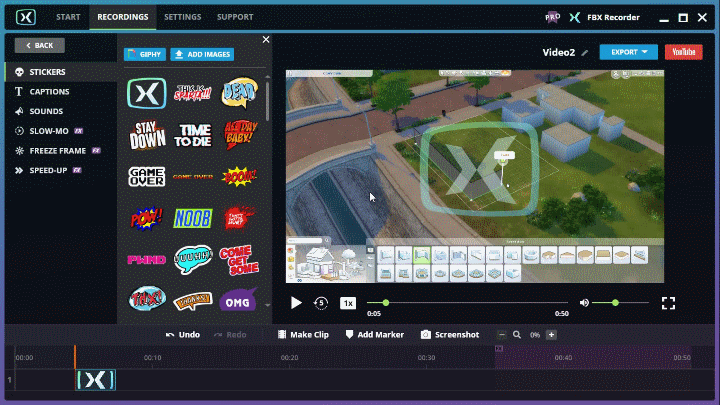Click the timeline zoom magnifier icon
Image resolution: width=720 pixels, height=405 pixels.
(x=517, y=335)
